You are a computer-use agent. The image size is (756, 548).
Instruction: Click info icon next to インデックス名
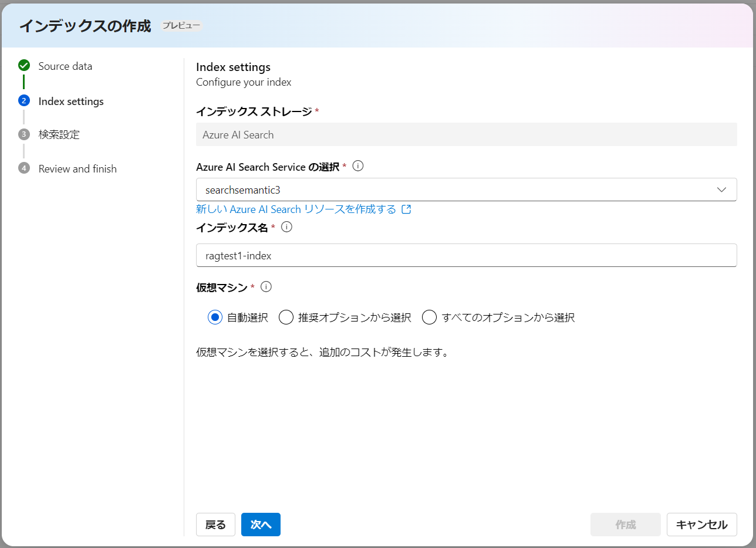[x=286, y=226]
